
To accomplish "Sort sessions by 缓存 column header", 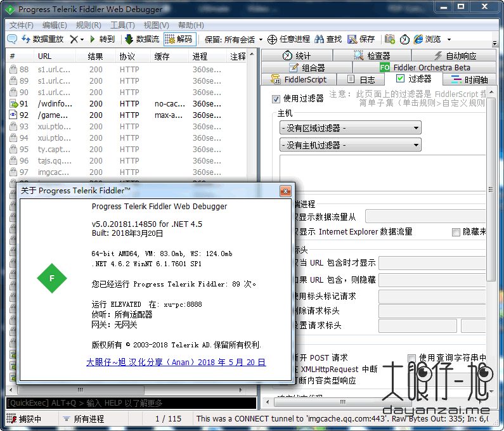I will (169, 56).
